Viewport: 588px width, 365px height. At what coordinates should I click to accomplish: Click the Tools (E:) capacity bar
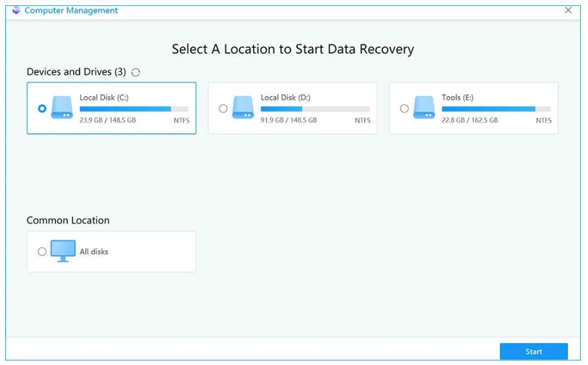pyautogui.click(x=496, y=110)
